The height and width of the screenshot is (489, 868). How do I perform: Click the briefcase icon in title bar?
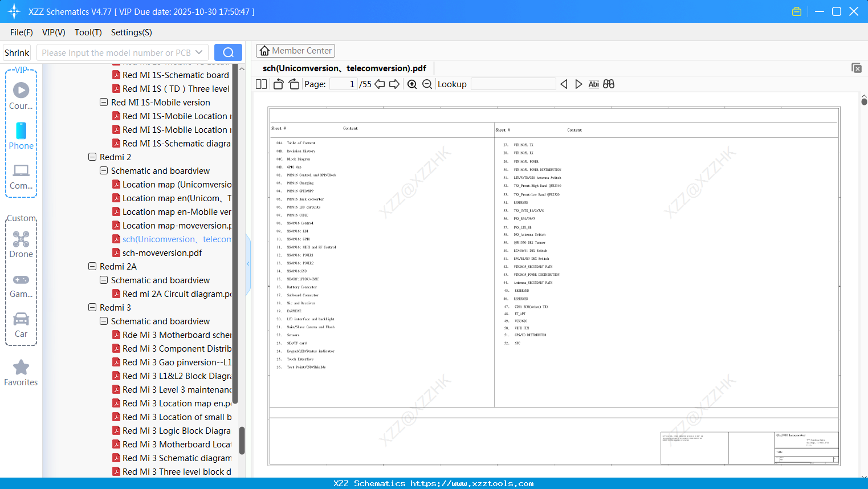(x=796, y=11)
